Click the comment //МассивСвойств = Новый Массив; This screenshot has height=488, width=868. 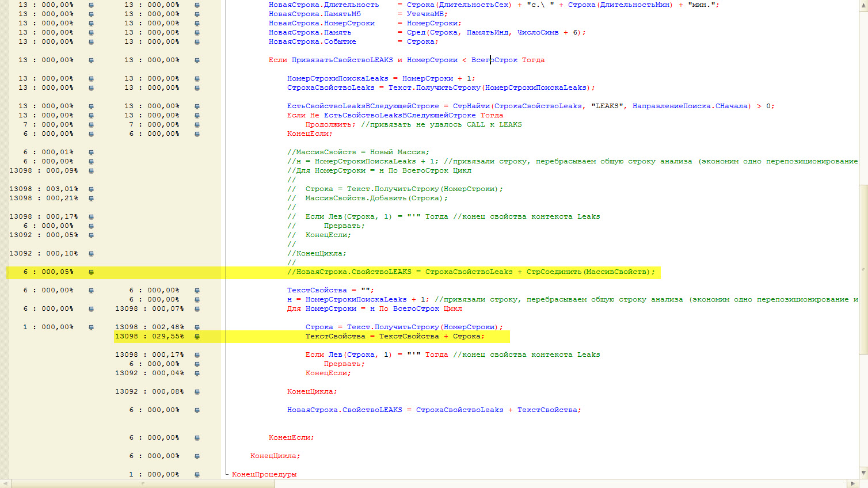point(358,152)
